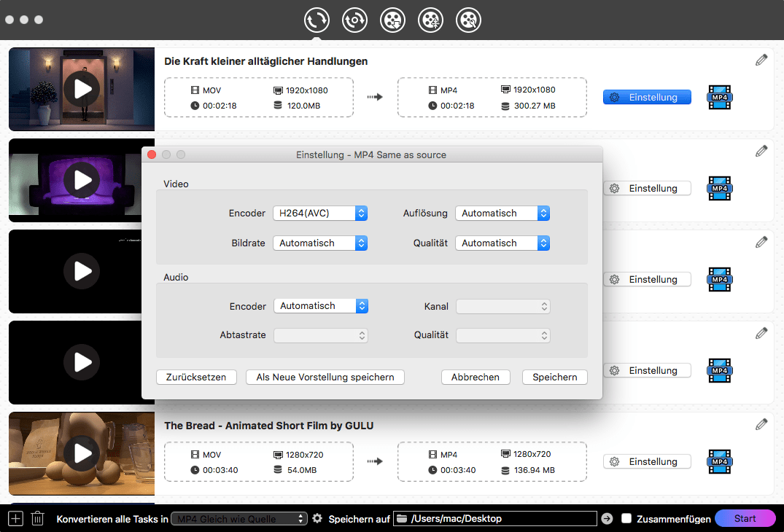Click Als Neue Vorstellung speichern button
Image resolution: width=784 pixels, height=532 pixels.
pyautogui.click(x=325, y=377)
